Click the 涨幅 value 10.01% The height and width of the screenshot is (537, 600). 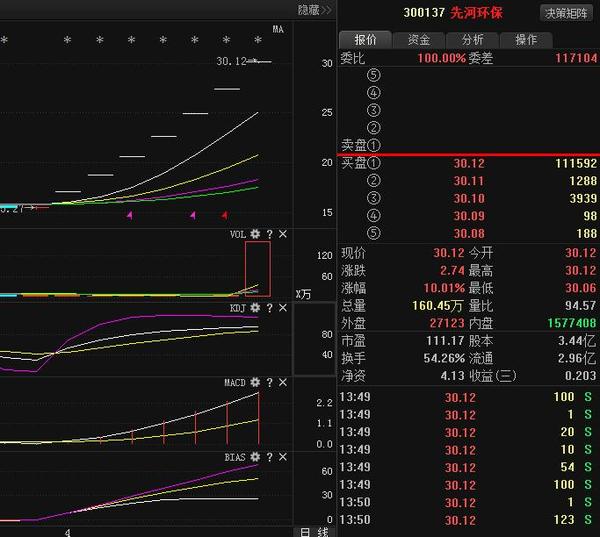click(x=444, y=288)
